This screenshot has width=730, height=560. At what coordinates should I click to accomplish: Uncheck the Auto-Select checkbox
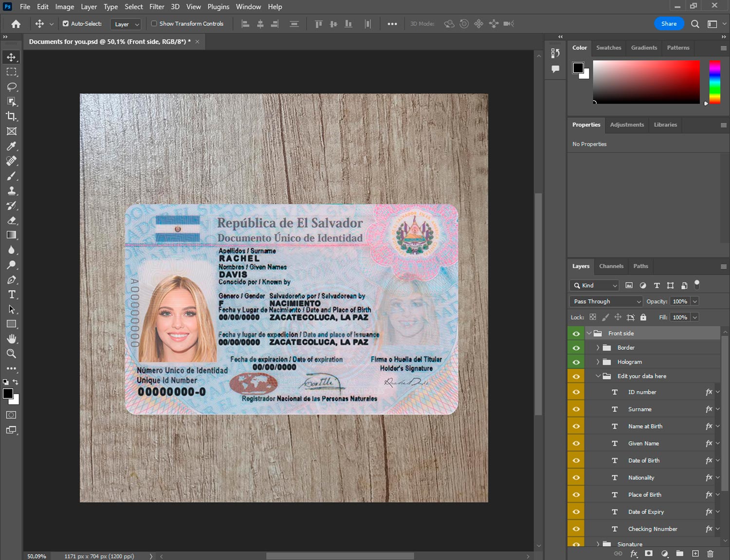(66, 23)
